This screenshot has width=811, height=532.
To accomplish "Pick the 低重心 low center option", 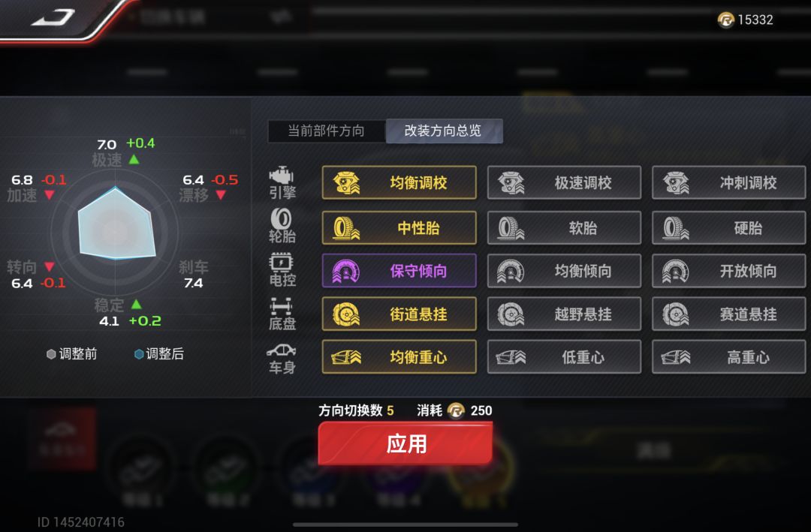I will pos(564,356).
